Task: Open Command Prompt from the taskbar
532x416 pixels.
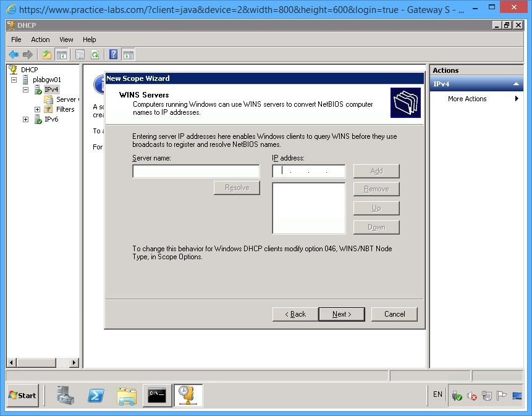Action: click(157, 396)
